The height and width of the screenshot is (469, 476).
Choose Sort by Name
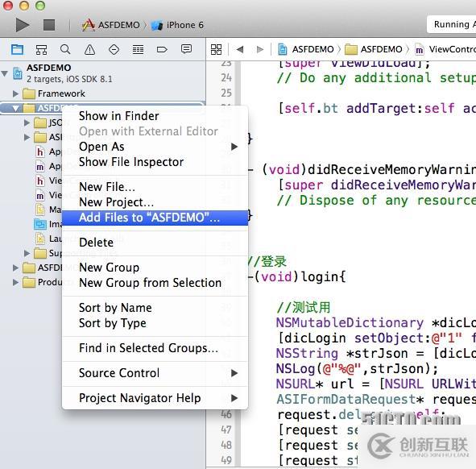click(155, 308)
